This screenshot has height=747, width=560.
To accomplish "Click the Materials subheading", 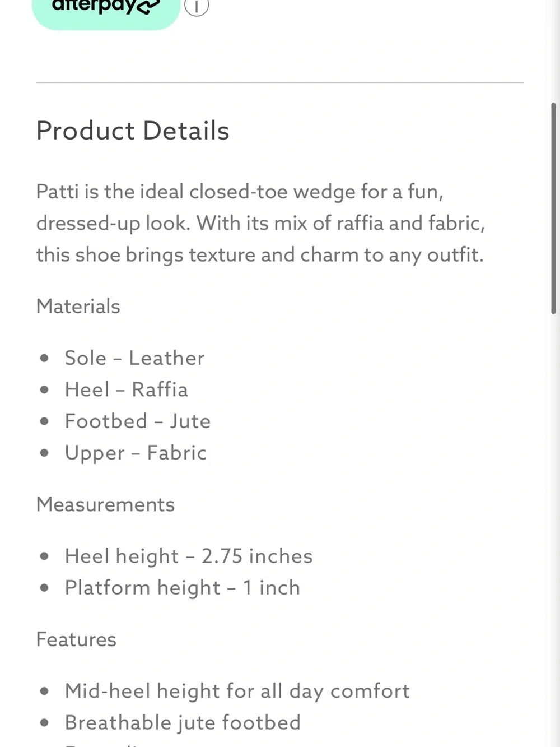I will 78,307.
